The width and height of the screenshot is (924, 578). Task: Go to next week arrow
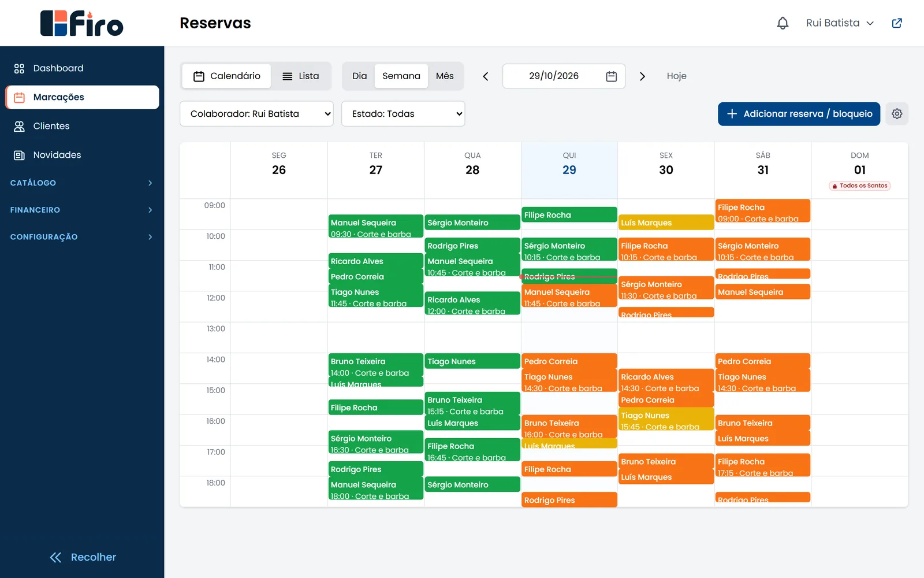tap(642, 76)
